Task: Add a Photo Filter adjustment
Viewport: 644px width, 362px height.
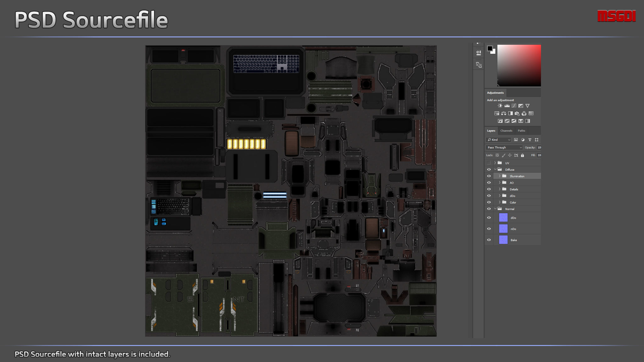Action: [517, 113]
